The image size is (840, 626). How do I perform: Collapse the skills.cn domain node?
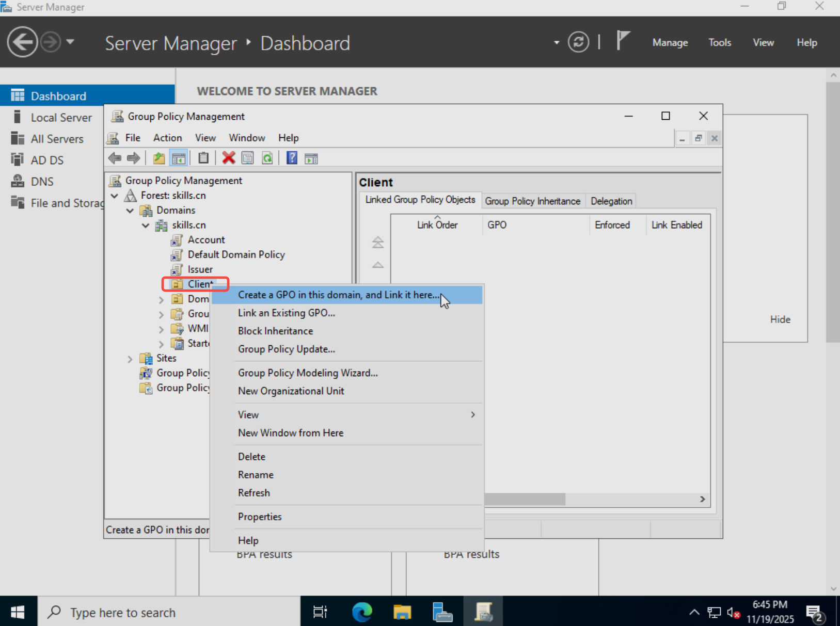coord(146,226)
